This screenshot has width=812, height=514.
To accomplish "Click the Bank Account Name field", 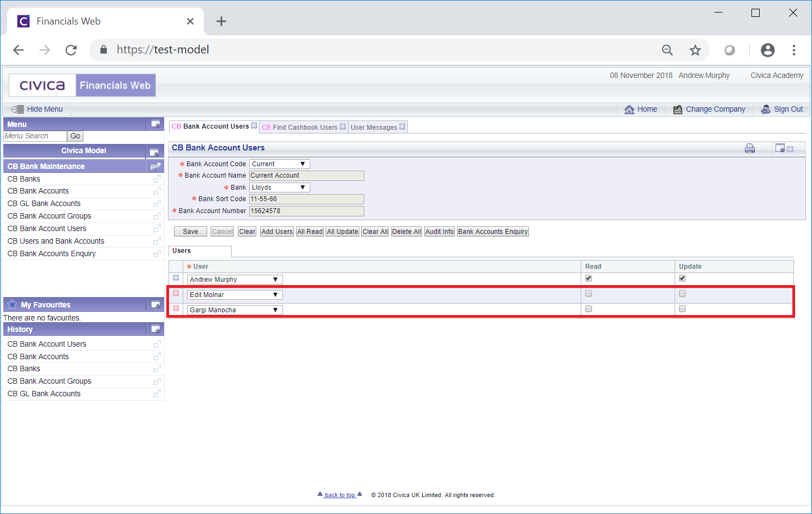I will [x=306, y=176].
